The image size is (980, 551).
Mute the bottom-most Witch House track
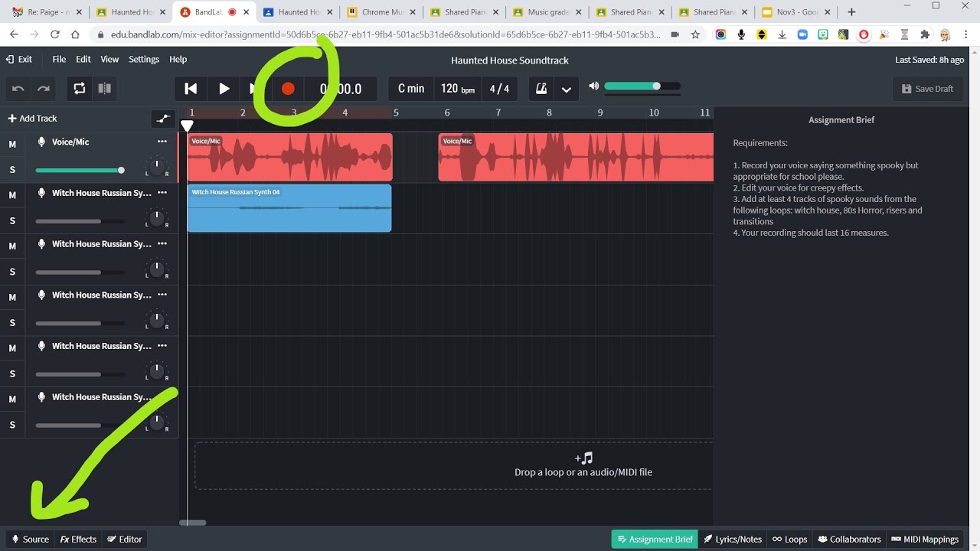click(x=12, y=399)
